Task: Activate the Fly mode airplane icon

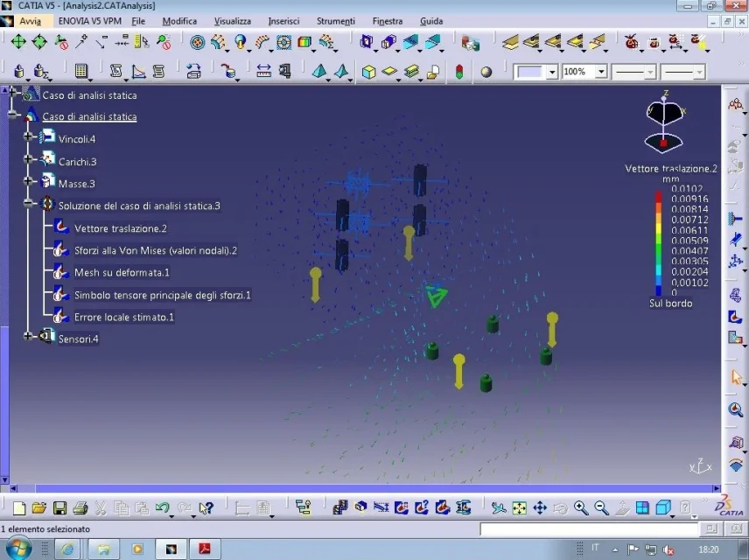Action: [x=499, y=507]
